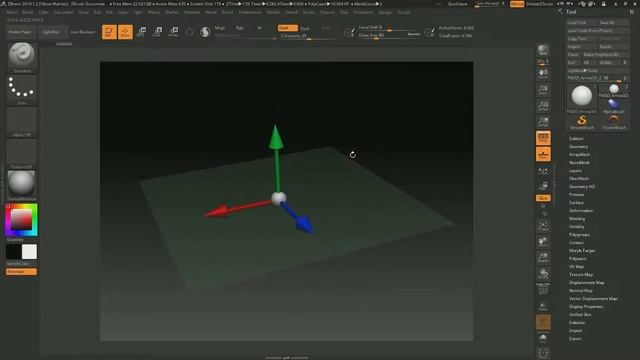Toggle the XYZ rotation mode

coord(543,198)
